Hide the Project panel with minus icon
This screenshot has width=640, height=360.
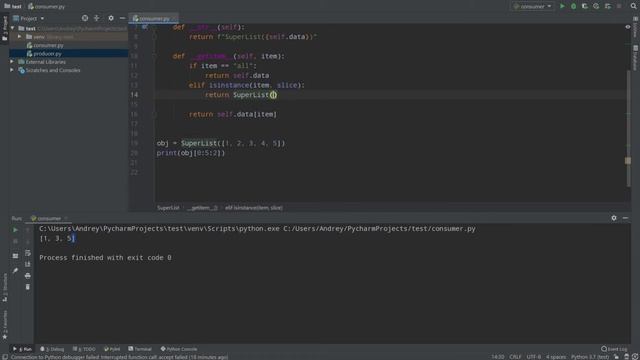(x=122, y=18)
